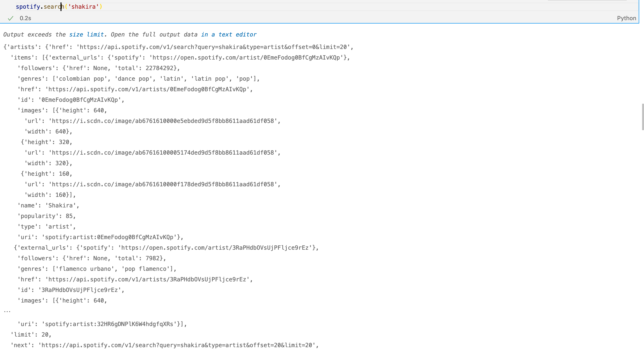Click the 'height': 160 output line

pos(47,174)
